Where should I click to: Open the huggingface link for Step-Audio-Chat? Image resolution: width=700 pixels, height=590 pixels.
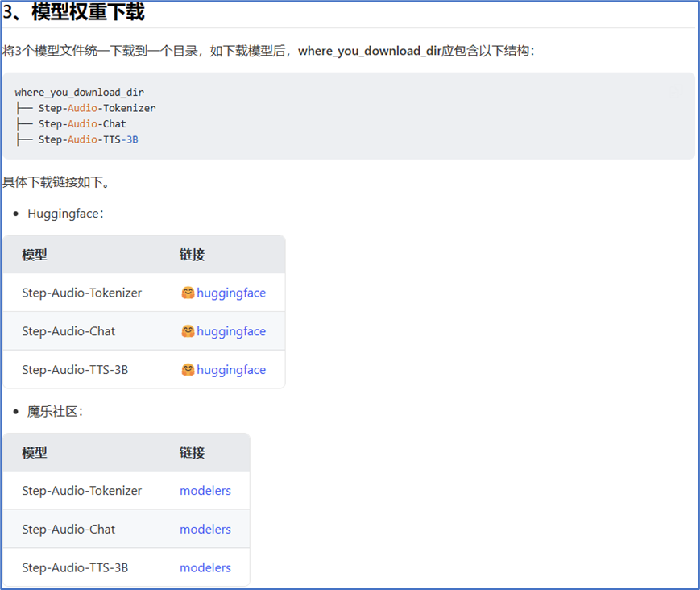coord(231,331)
